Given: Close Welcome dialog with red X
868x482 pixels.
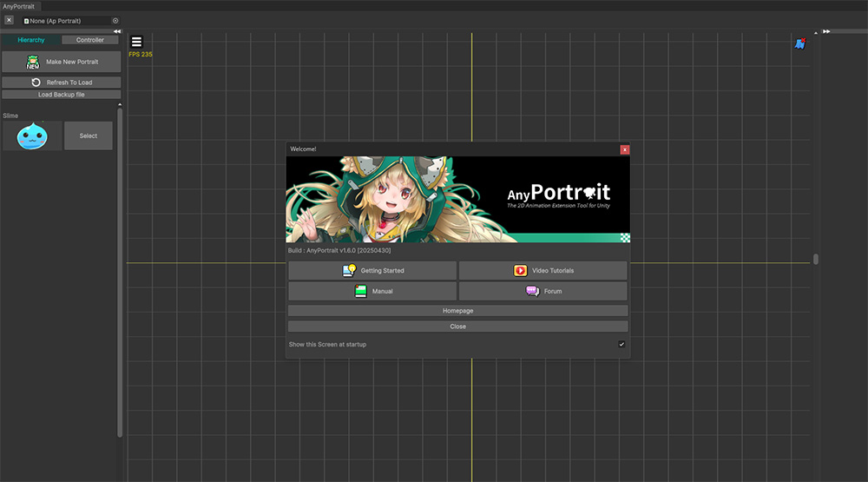Looking at the screenshot, I should click(624, 149).
